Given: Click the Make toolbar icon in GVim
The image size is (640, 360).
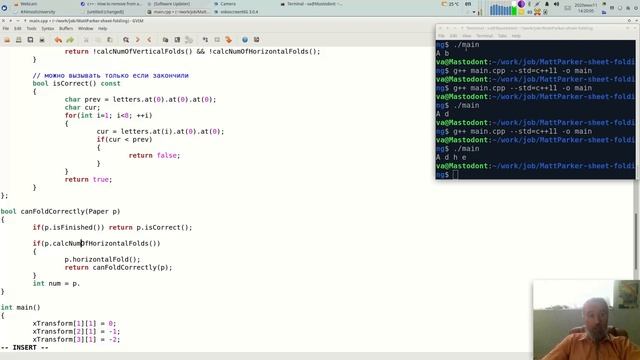Looking at the screenshot, I should [205, 40].
